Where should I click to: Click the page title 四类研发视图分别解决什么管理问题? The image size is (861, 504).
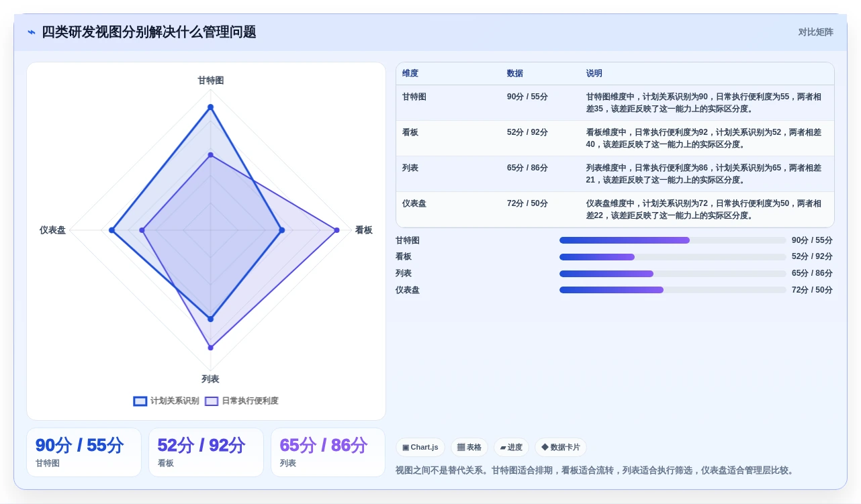tap(149, 32)
